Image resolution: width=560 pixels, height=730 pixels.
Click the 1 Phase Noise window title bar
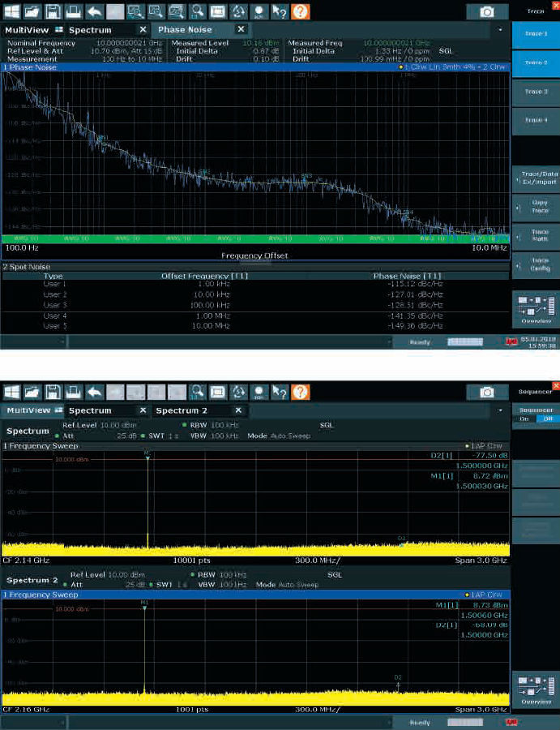click(x=256, y=67)
